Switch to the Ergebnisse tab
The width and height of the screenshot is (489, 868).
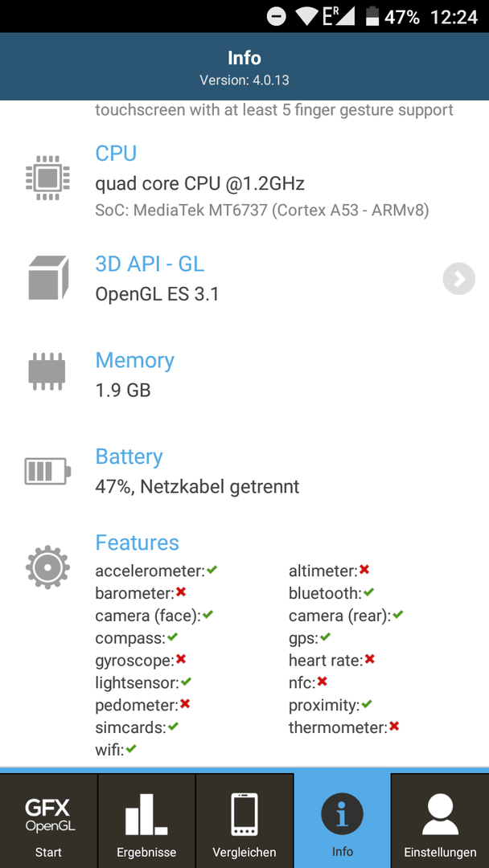[x=146, y=821]
